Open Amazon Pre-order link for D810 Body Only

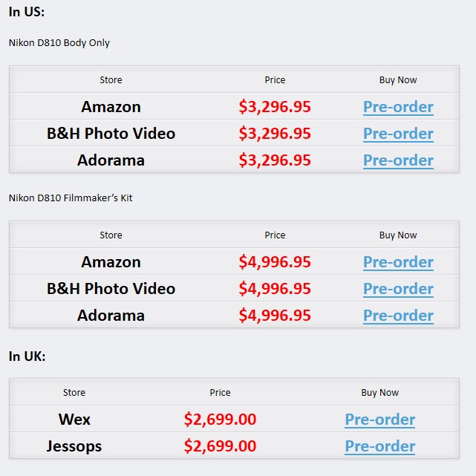[x=398, y=107]
